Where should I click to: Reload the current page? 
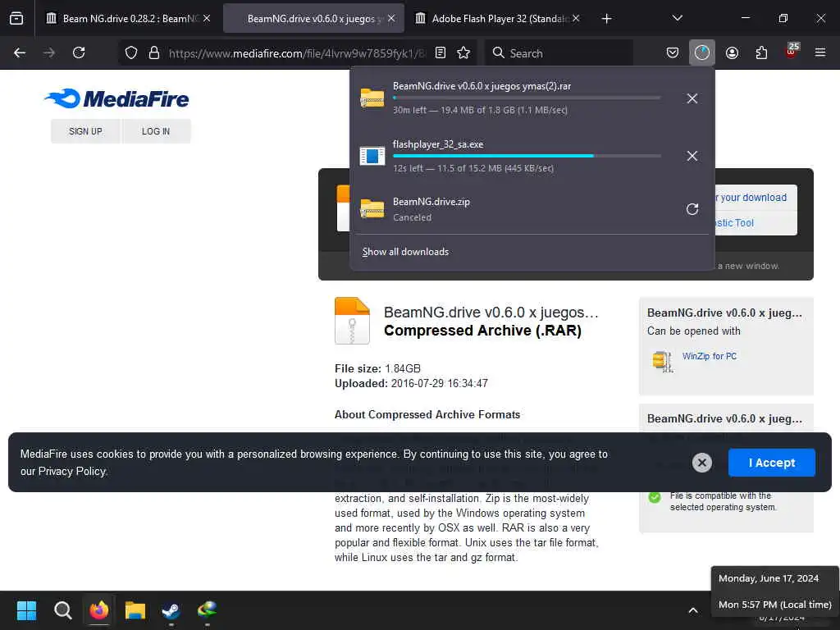(x=79, y=52)
